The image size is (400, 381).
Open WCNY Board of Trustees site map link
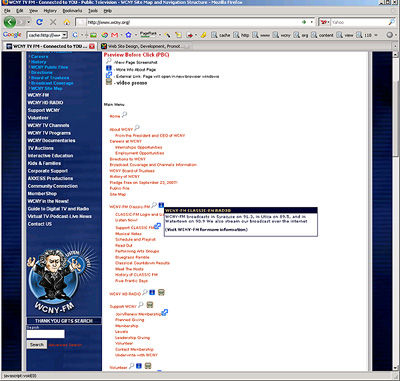click(132, 171)
